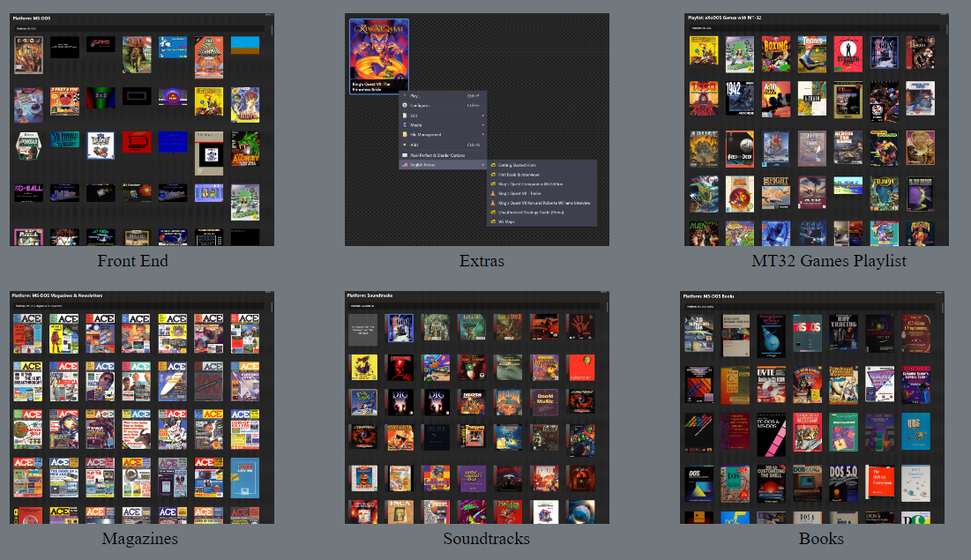Screen dimensions: 971x560
Task: Open the Soundtracks screenshot caption
Action: click(x=486, y=538)
